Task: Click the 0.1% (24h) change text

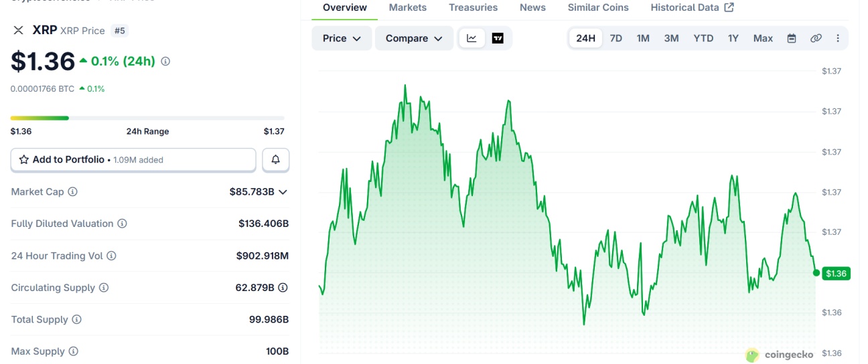Action: pyautogui.click(x=123, y=61)
